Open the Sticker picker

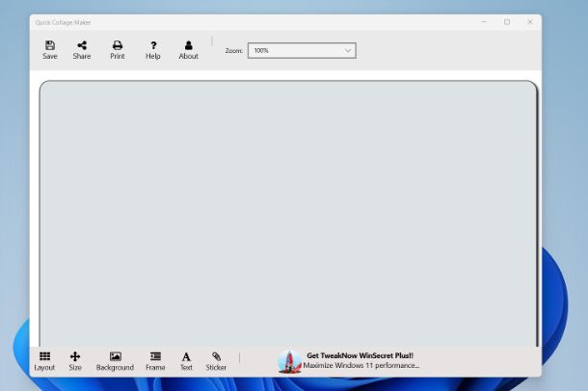point(216,361)
